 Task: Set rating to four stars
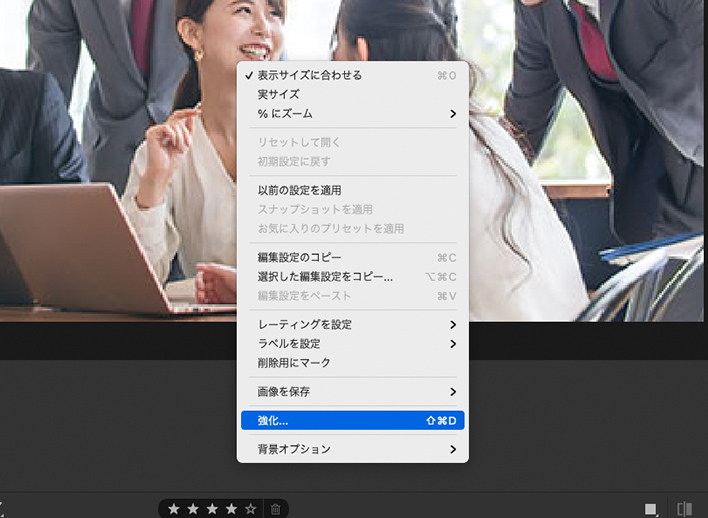(231, 509)
